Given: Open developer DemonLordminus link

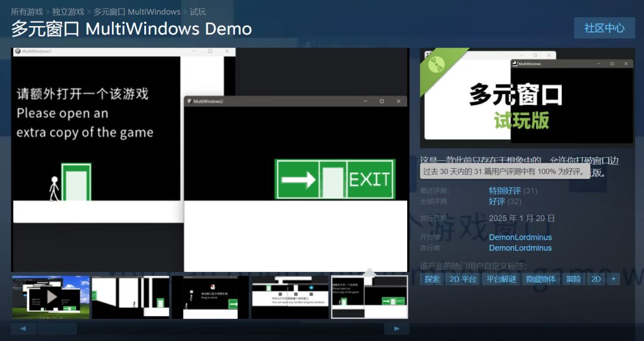Looking at the screenshot, I should click(520, 237).
